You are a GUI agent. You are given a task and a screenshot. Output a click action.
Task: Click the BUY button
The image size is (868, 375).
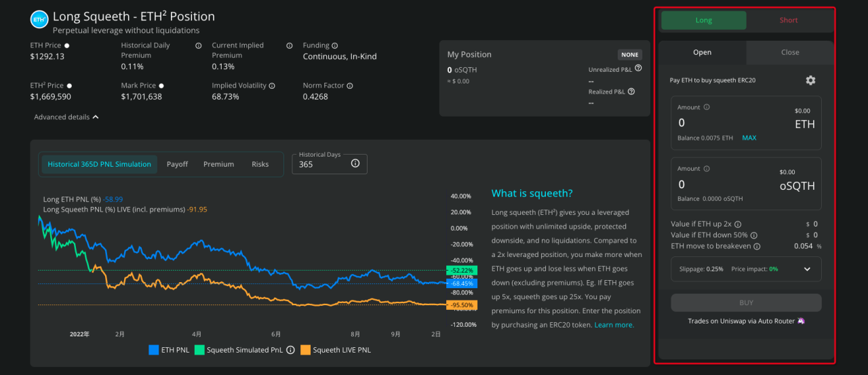[746, 302]
